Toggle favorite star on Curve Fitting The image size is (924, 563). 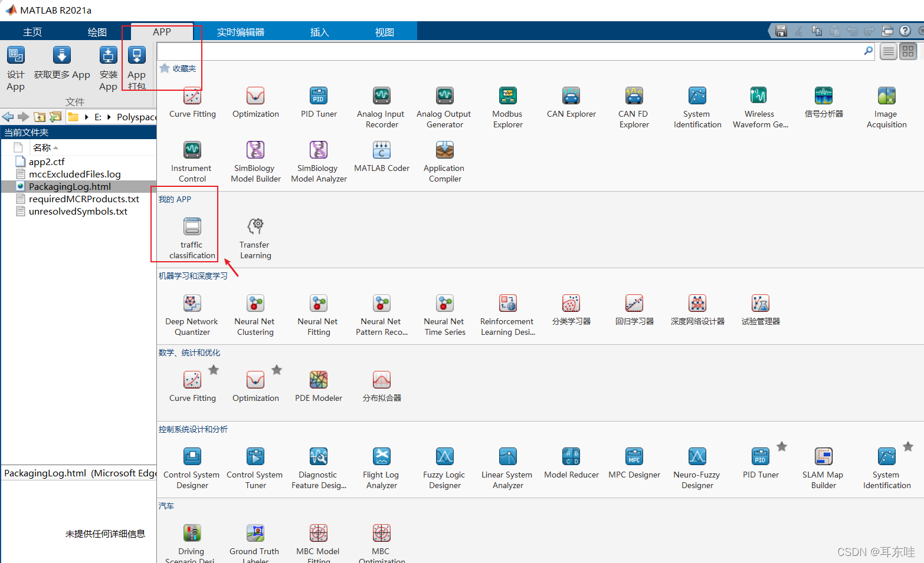214,370
